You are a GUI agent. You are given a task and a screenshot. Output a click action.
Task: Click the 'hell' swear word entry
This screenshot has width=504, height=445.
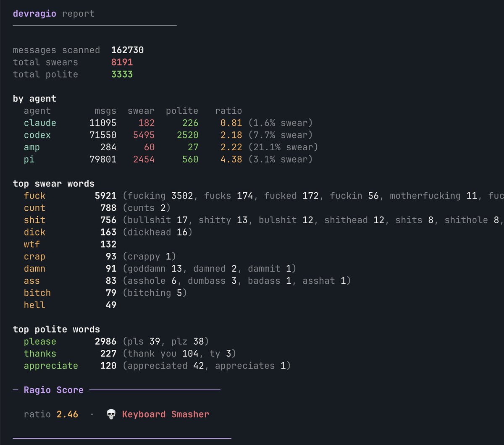(34, 305)
